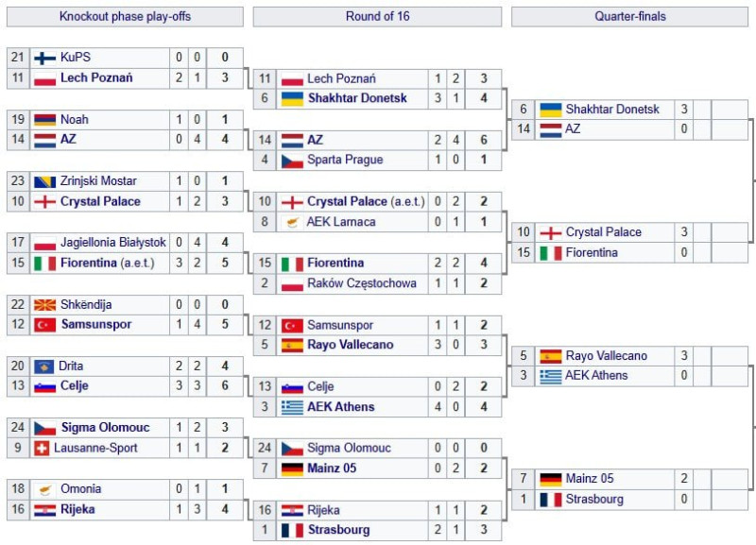Viewport: 756px width, 545px height.
Task: Open the Jagiellonia Białystok team link
Action: [113, 243]
